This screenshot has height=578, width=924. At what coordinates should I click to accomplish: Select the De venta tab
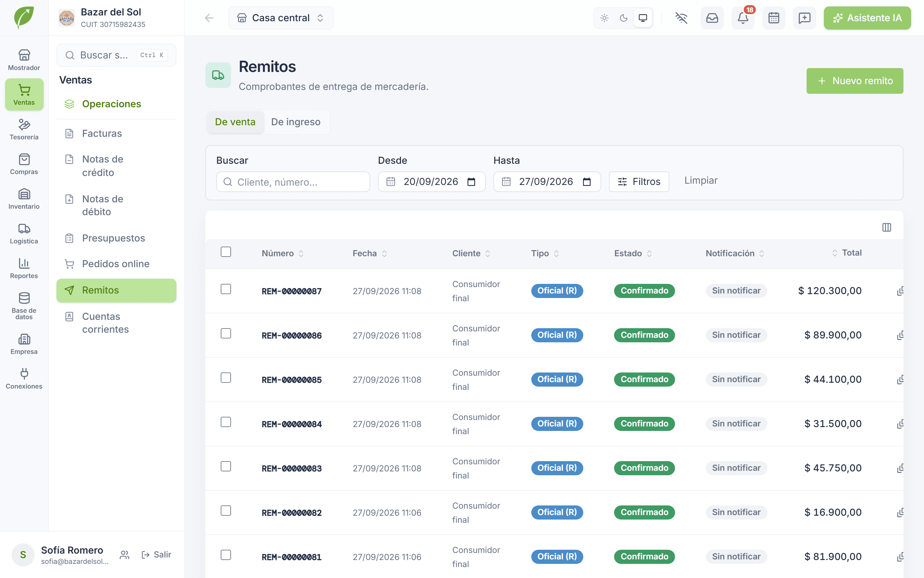(235, 122)
